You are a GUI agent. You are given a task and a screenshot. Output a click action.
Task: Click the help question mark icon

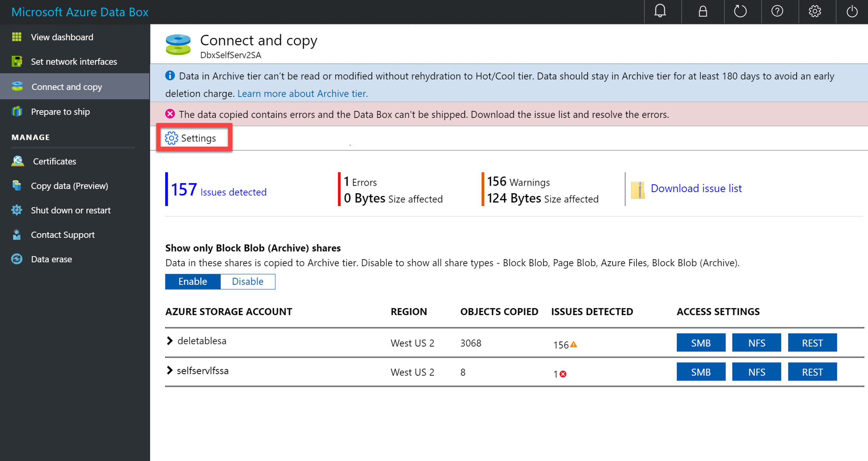click(x=777, y=11)
